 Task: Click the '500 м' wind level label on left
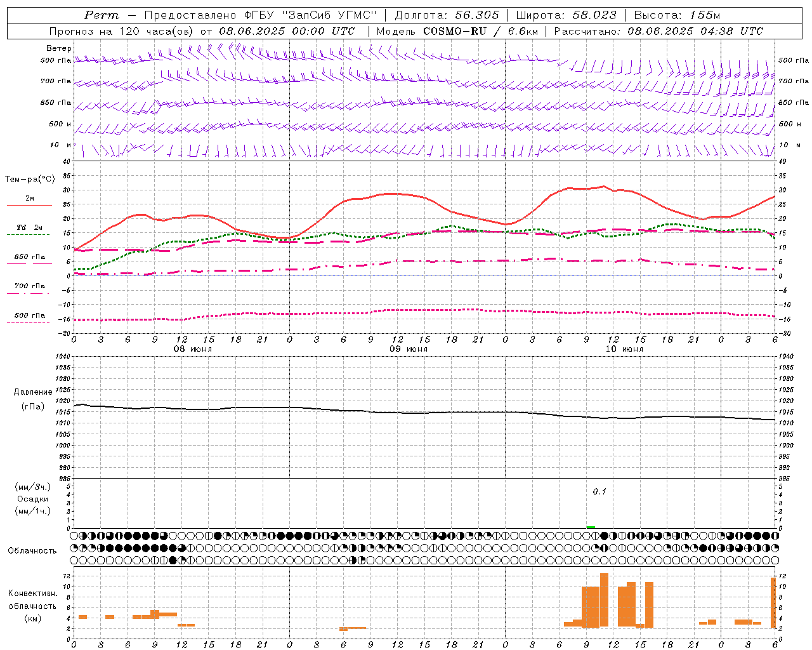tap(60, 124)
